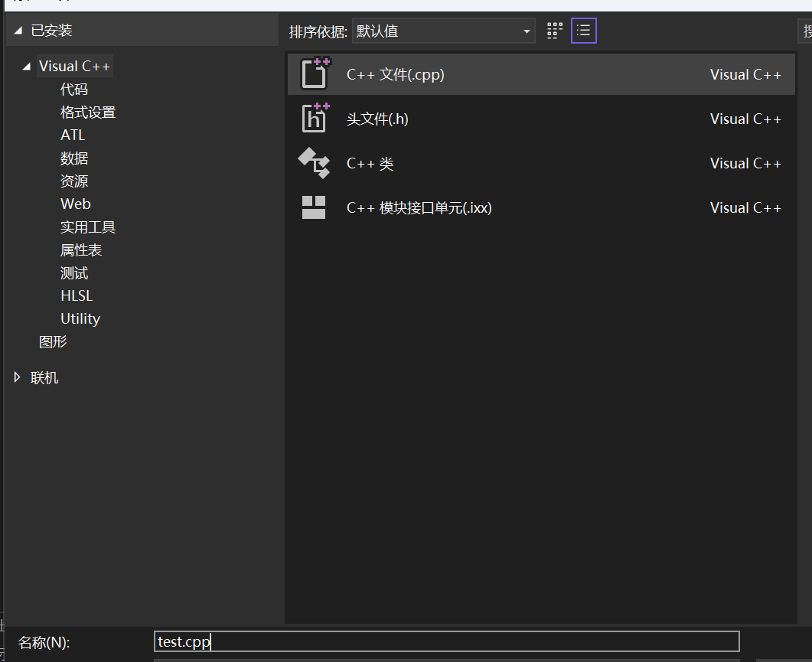
Task: Select the 图形 category
Action: (53, 341)
